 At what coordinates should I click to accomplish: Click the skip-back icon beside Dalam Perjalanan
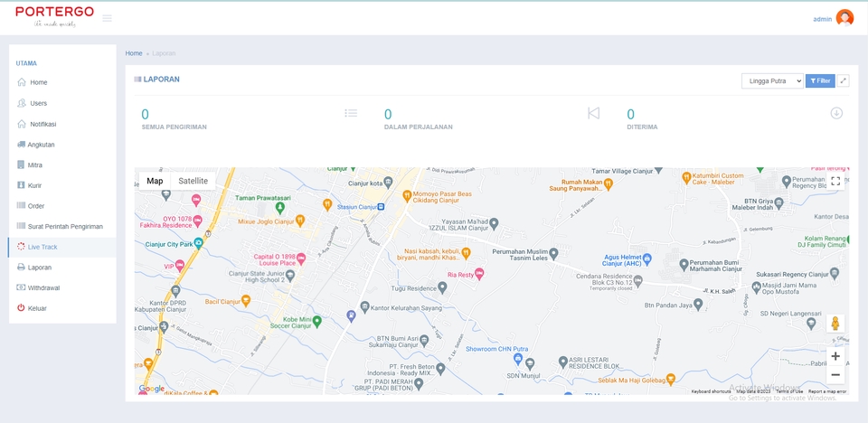tap(593, 113)
